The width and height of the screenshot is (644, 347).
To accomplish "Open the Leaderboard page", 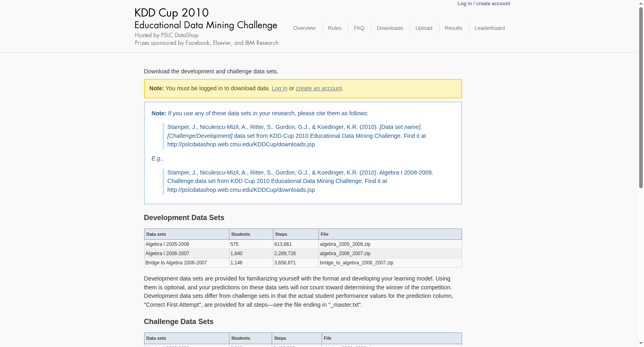I will coord(489,28).
